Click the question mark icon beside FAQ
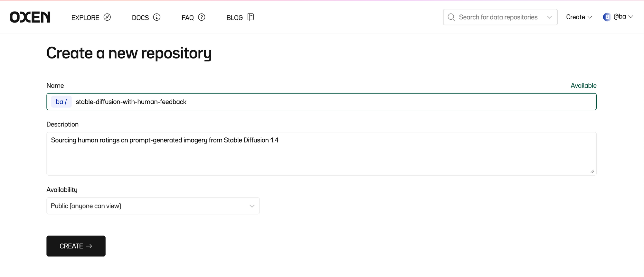 202,17
